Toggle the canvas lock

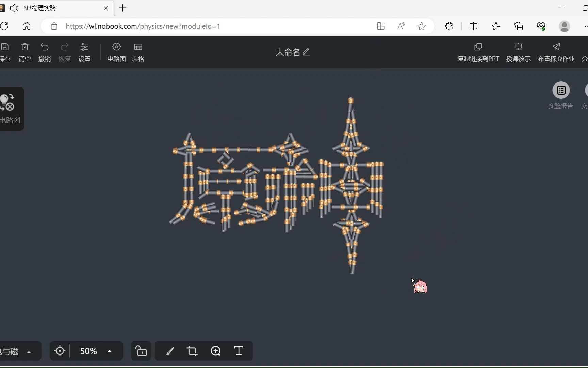pos(141,351)
